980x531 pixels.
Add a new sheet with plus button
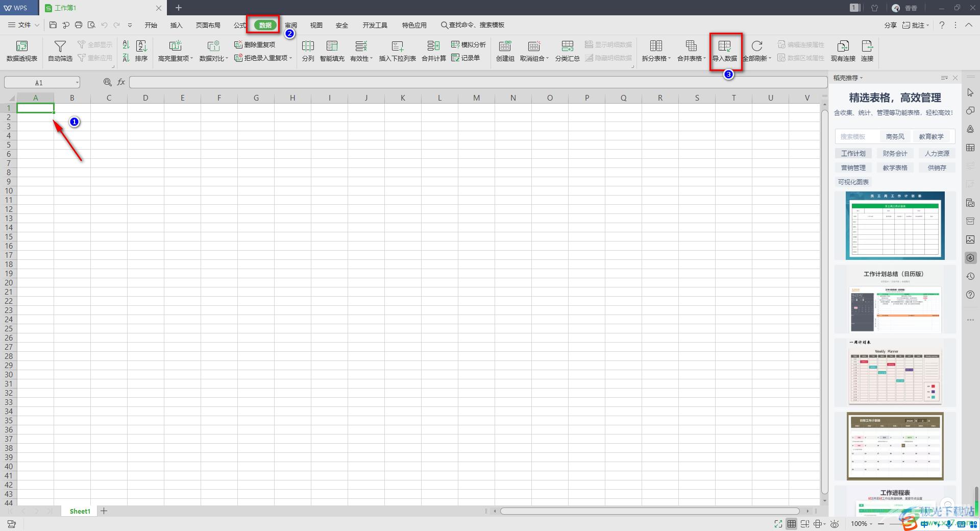coord(104,511)
